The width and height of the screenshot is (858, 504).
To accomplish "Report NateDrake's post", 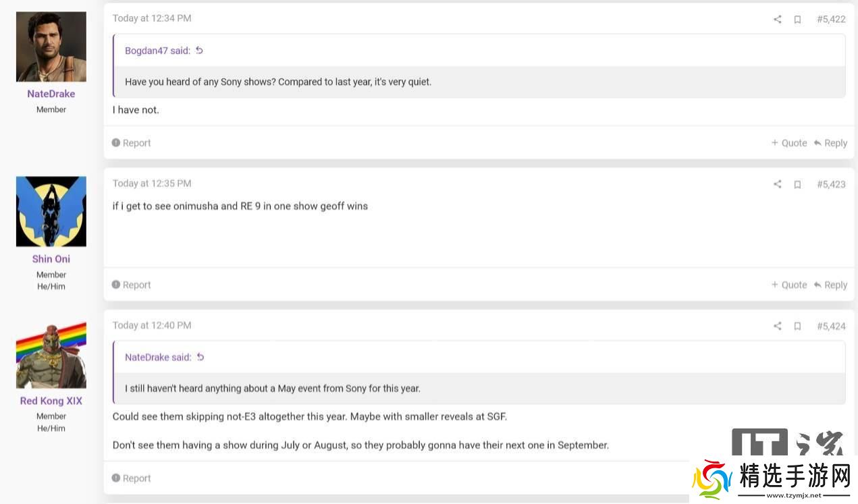I will click(x=132, y=143).
